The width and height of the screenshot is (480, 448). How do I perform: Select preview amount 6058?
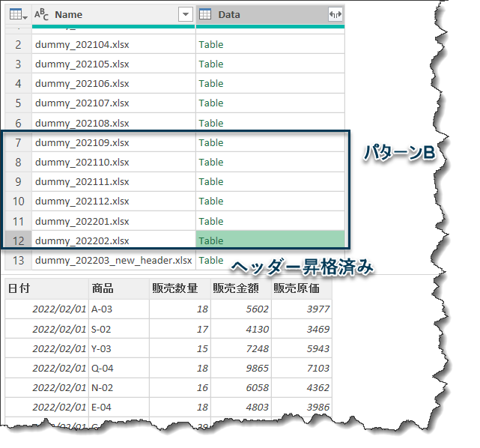point(241,387)
